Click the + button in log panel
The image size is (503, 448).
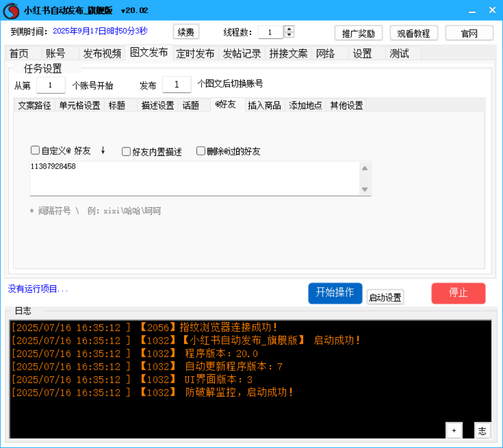454,430
